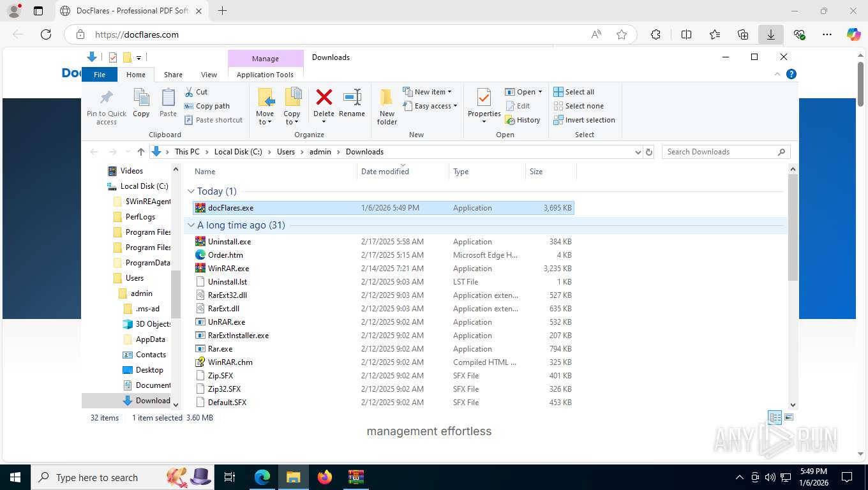Open address bar history dropdown
Viewport: 868px width, 490px height.
(638, 152)
